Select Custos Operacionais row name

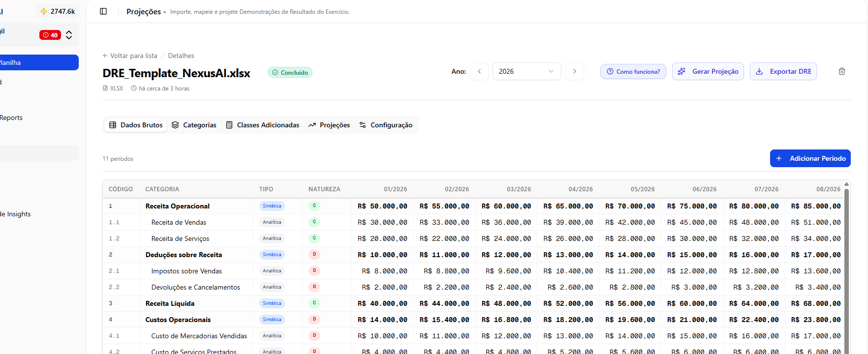[178, 320]
